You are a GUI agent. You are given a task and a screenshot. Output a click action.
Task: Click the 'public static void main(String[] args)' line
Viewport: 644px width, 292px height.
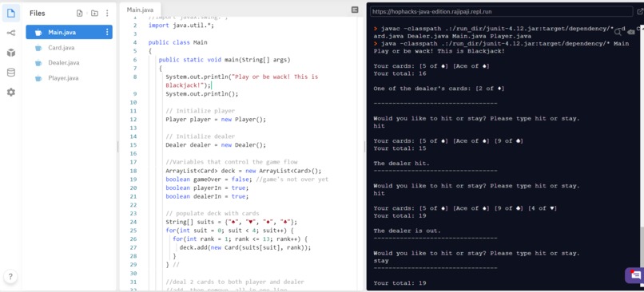pos(225,60)
